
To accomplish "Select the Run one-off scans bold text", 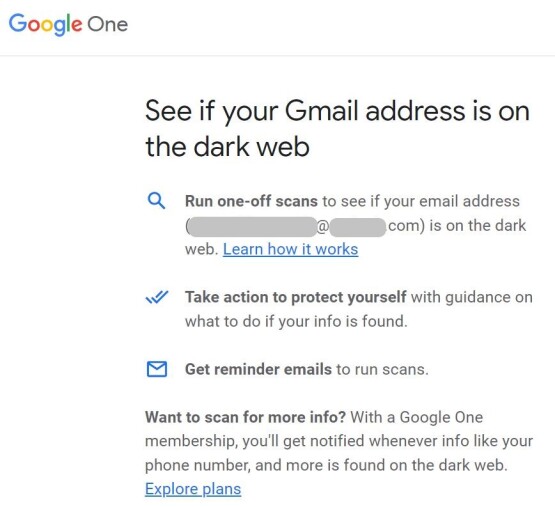I will (251, 201).
